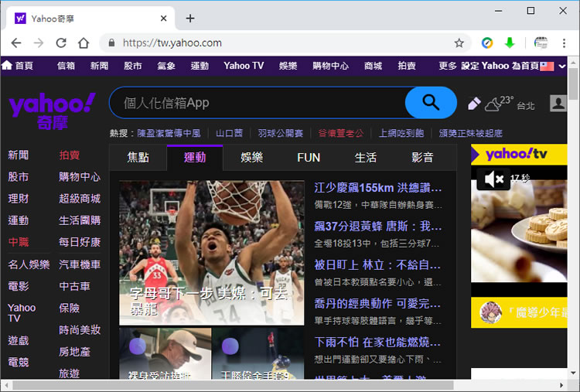Click 設定 Yahoo 為首頁 link
Viewport: 580px width, 392px height.
click(500, 66)
